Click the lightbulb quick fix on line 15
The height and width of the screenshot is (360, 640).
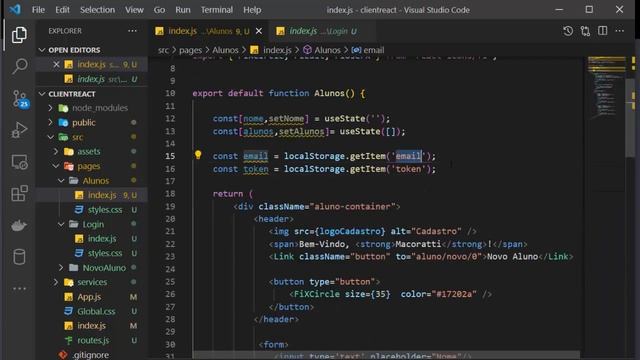pyautogui.click(x=198, y=155)
